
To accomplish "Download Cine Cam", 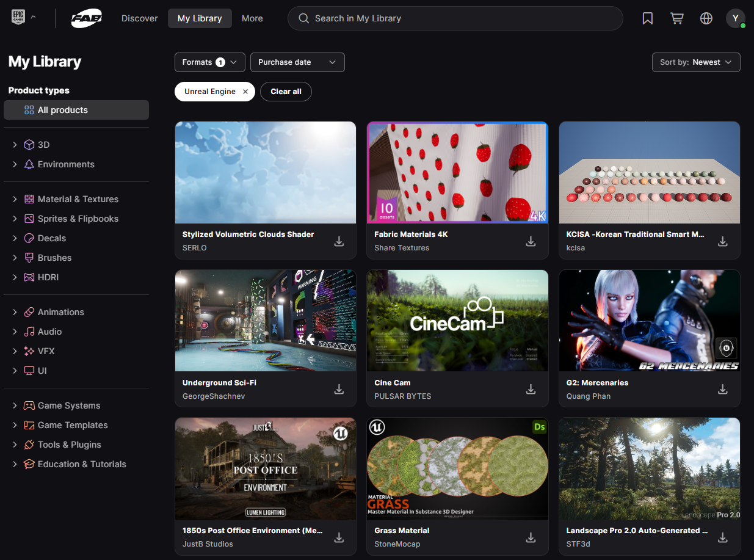I will [x=531, y=390].
